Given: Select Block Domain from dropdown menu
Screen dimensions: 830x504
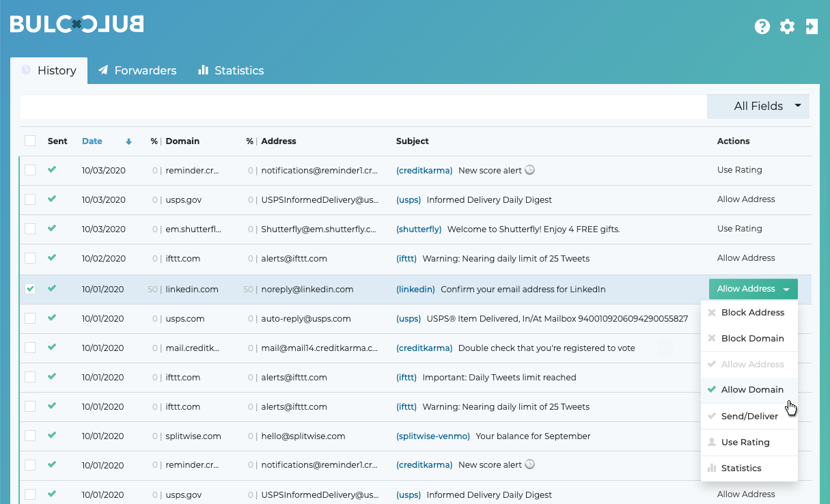Looking at the screenshot, I should point(749,339).
